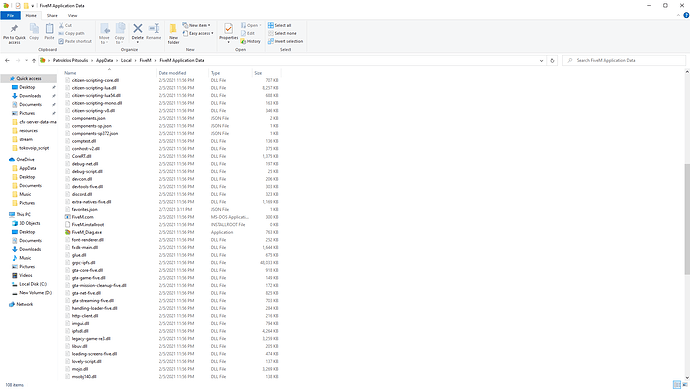The height and width of the screenshot is (389, 690).
Task: Click Paste shortcut in the ribbon
Action: [x=75, y=41]
